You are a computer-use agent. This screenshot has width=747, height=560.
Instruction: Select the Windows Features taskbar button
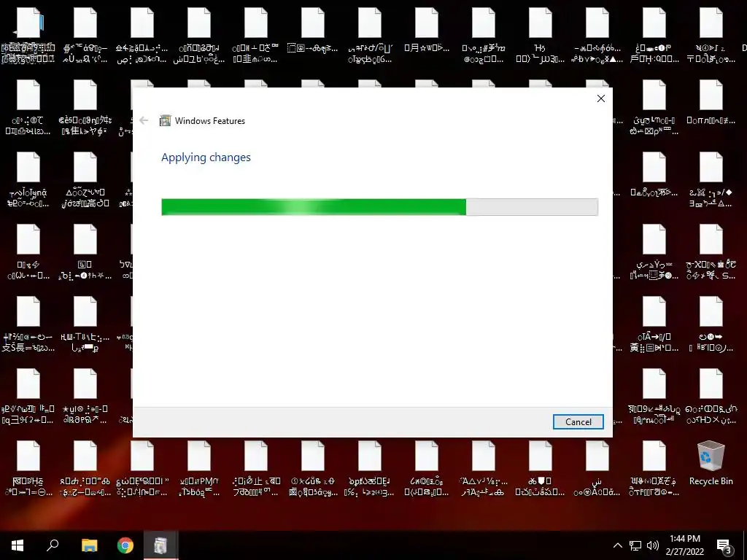coord(161,545)
